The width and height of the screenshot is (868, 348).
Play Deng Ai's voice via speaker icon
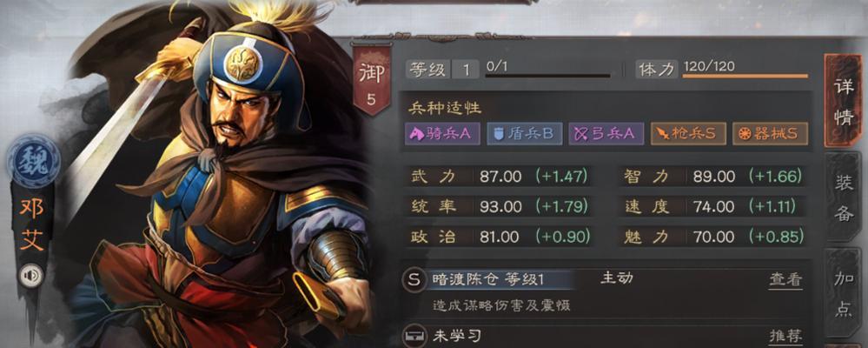(31, 276)
